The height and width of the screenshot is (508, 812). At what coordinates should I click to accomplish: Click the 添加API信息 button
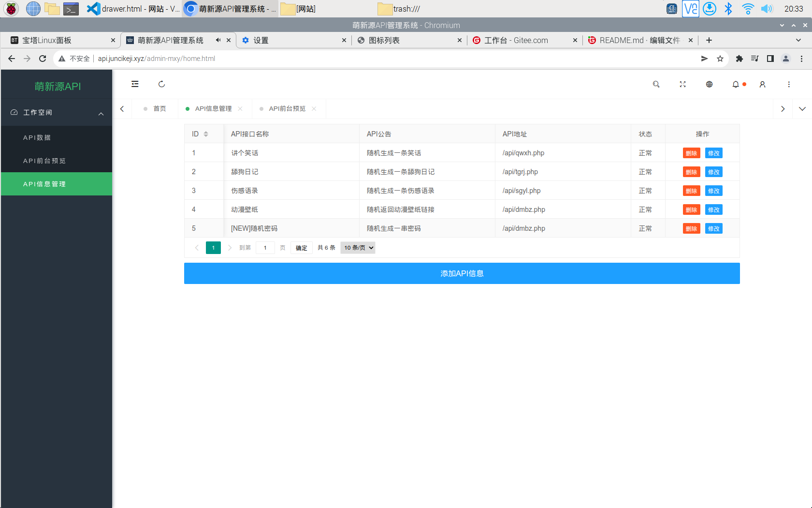[x=462, y=273]
